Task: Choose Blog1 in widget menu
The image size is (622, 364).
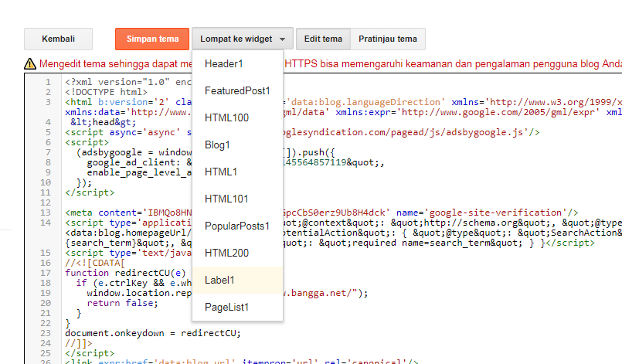Action: coord(238,145)
